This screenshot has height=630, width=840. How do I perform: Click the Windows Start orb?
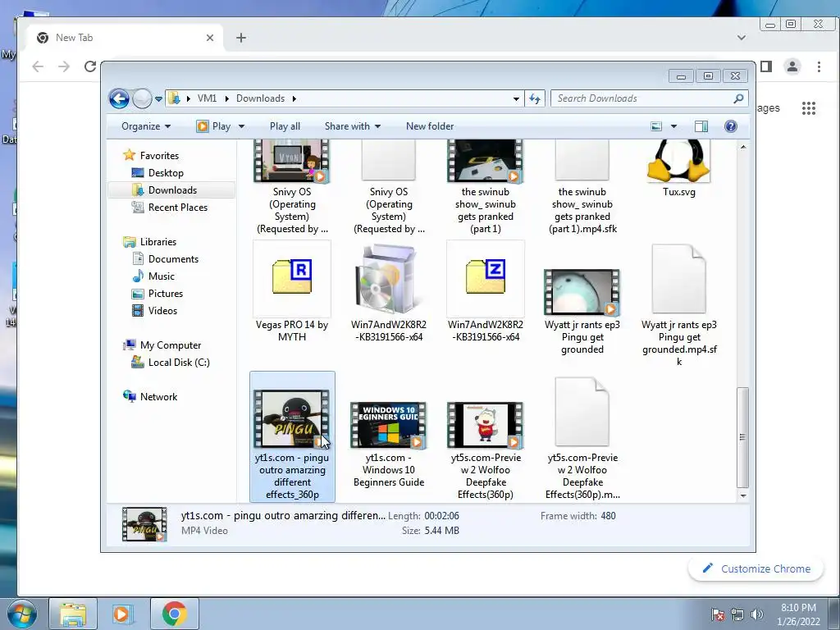pos(21,614)
